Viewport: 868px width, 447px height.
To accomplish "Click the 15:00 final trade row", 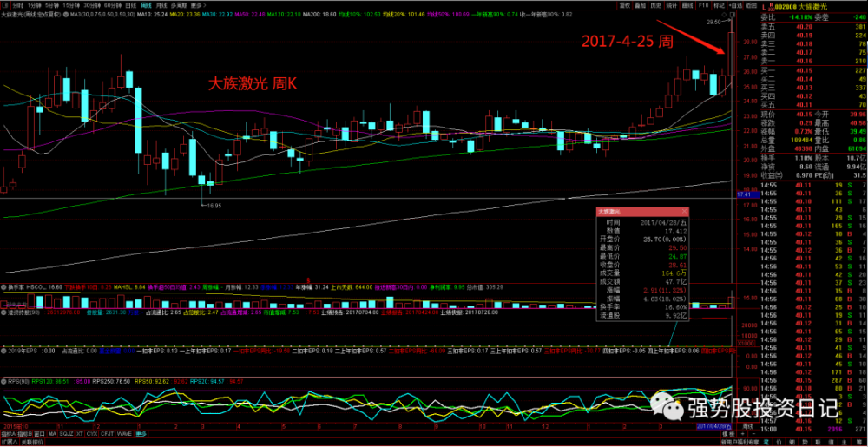I will click(x=814, y=429).
